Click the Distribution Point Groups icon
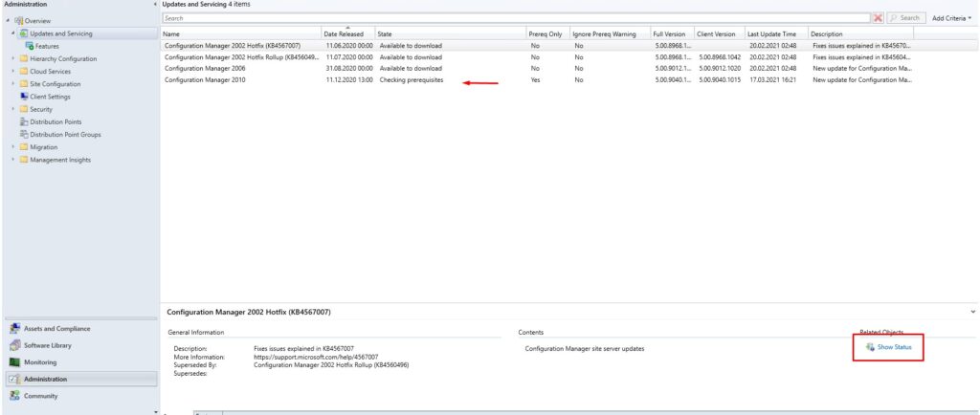Image resolution: width=980 pixels, height=415 pixels. [24, 134]
